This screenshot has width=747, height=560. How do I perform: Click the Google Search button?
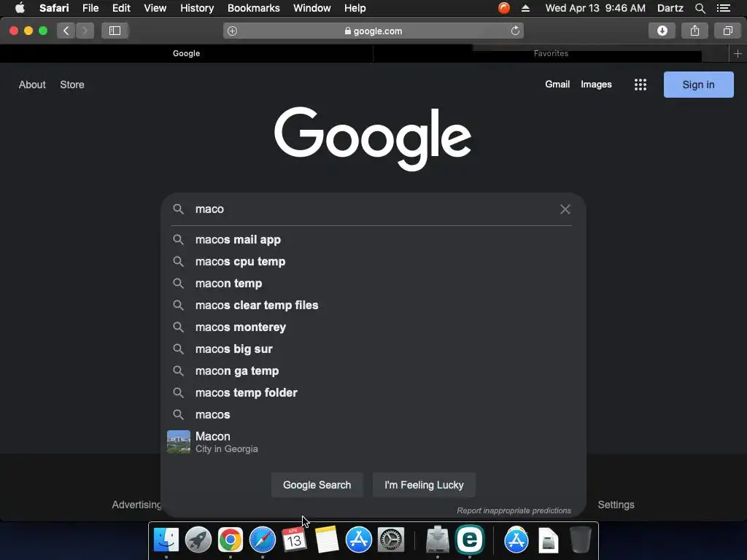pos(317,485)
